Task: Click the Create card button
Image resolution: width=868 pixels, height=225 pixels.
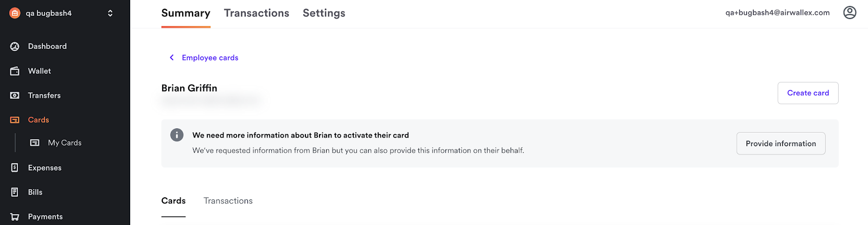Action: (808, 93)
